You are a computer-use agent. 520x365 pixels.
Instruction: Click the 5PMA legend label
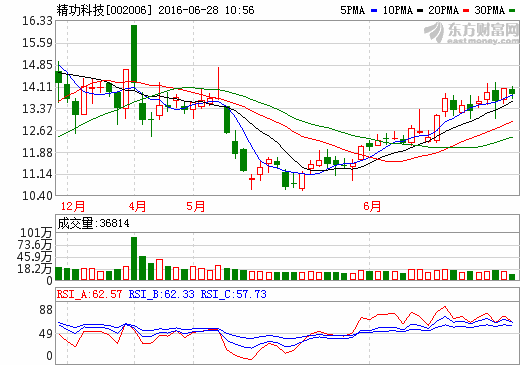pos(352,10)
